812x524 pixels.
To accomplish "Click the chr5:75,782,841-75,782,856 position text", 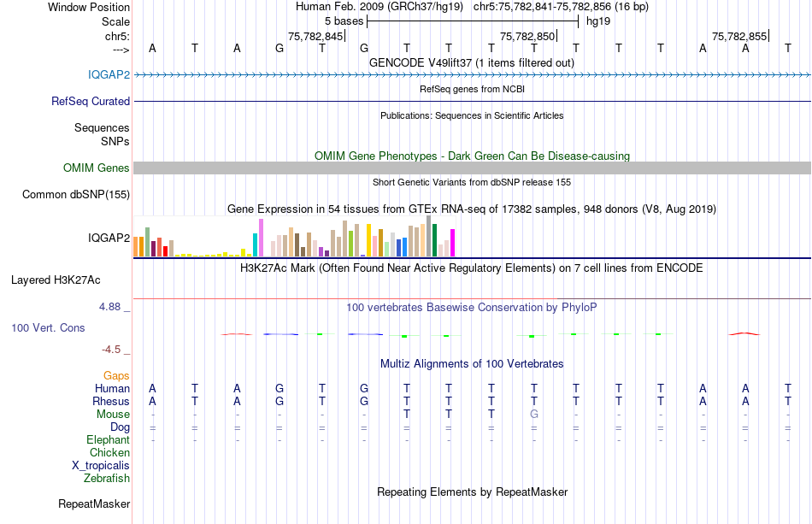I will click(x=561, y=7).
